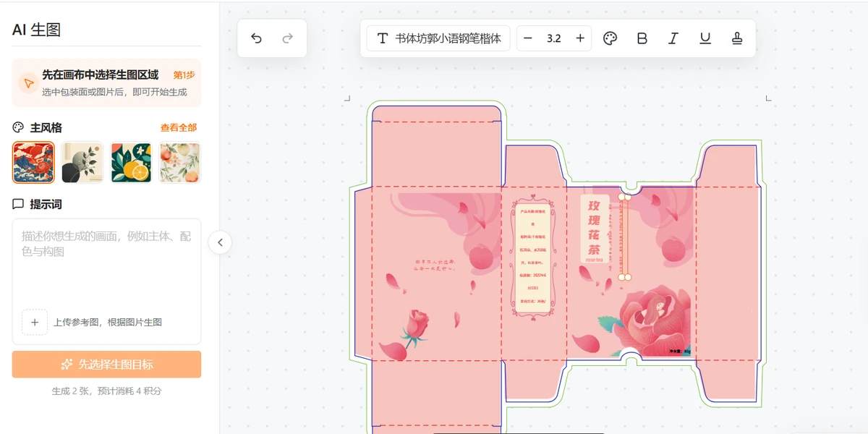This screenshot has height=434, width=868.
Task: Click the selected vertical text box
Action: tap(624, 237)
